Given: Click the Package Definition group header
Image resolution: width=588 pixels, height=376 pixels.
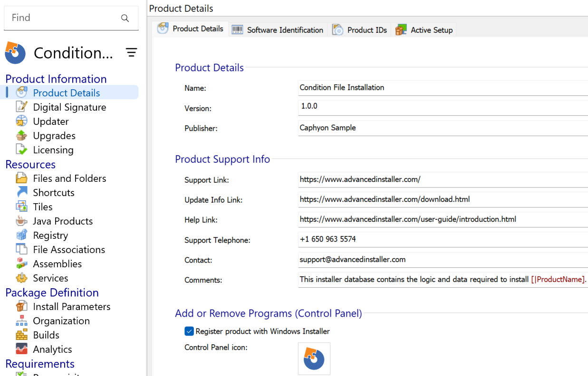Looking at the screenshot, I should click(52, 292).
